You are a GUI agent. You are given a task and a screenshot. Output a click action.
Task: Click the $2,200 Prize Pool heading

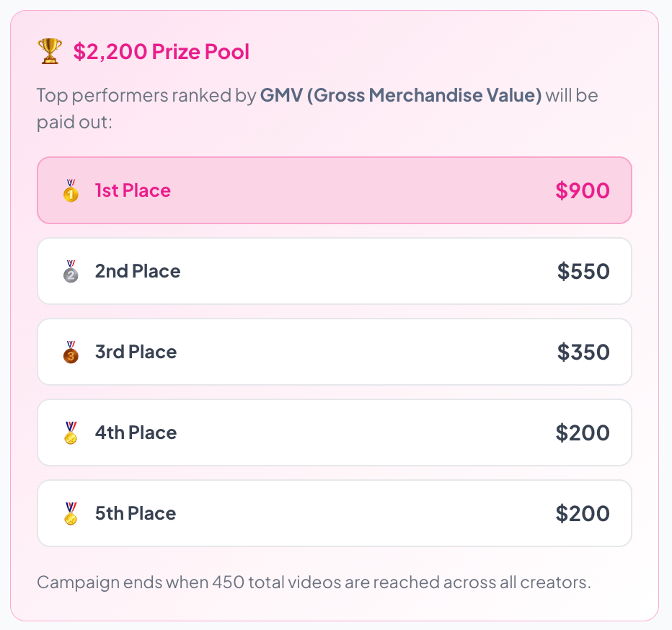162,52
